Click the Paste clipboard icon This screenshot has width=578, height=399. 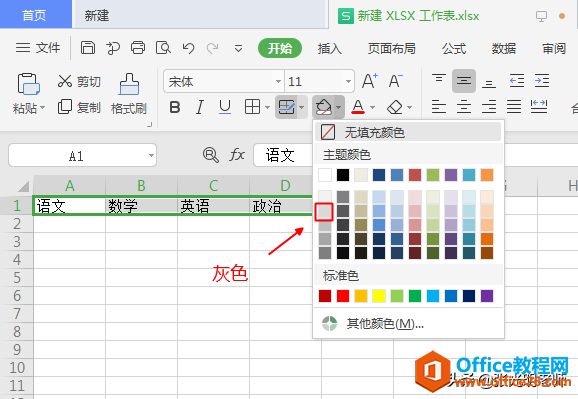pos(28,84)
